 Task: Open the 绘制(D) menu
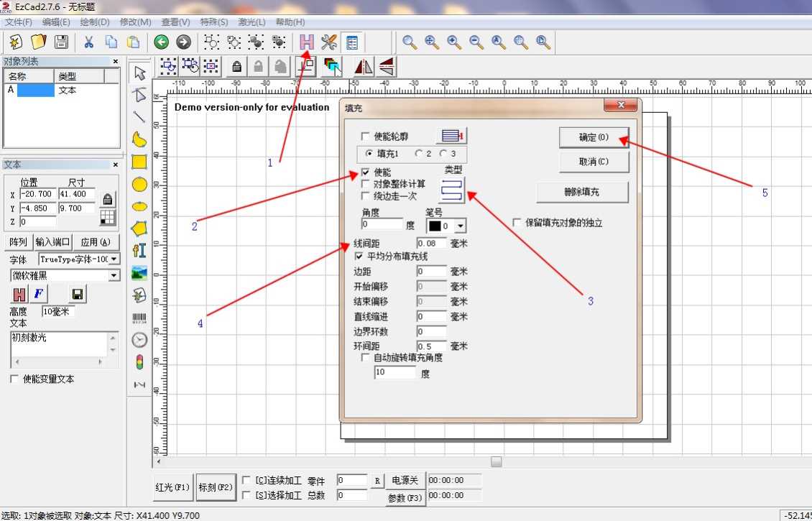click(x=95, y=22)
